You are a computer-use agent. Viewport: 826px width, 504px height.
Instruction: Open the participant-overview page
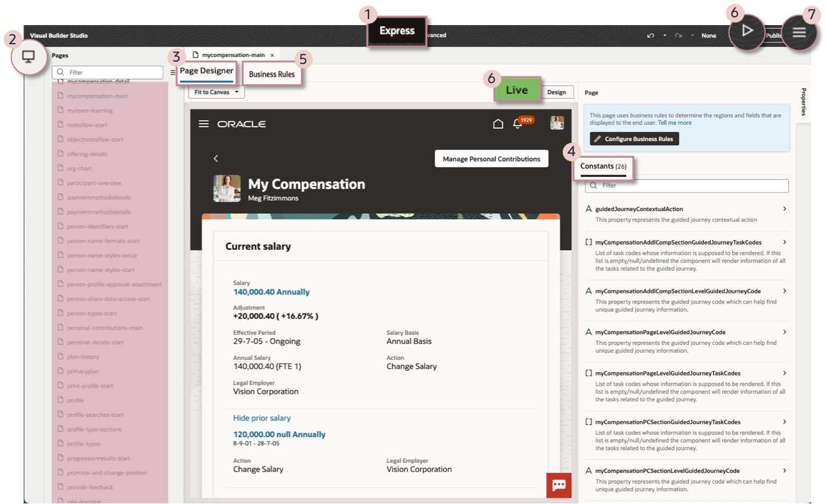coord(94,183)
